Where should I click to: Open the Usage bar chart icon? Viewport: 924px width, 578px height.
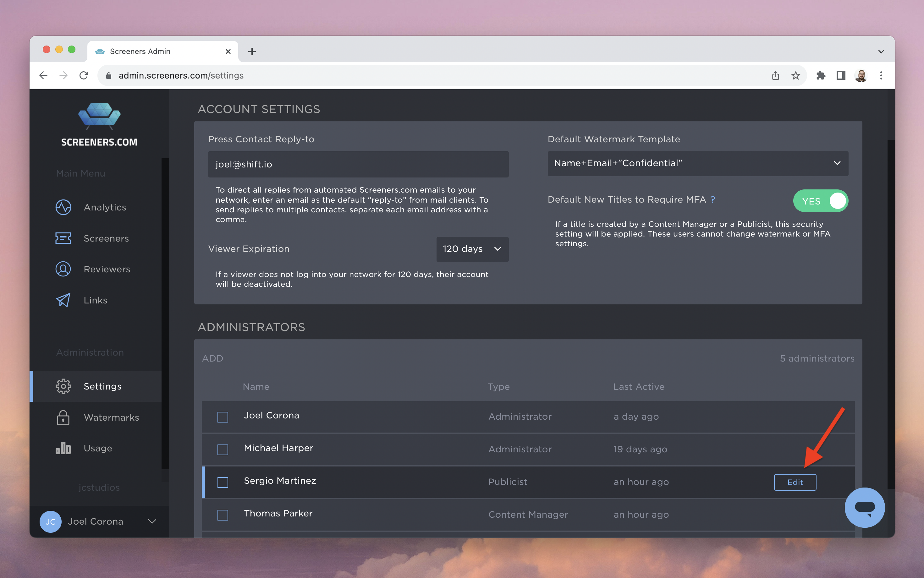click(63, 448)
